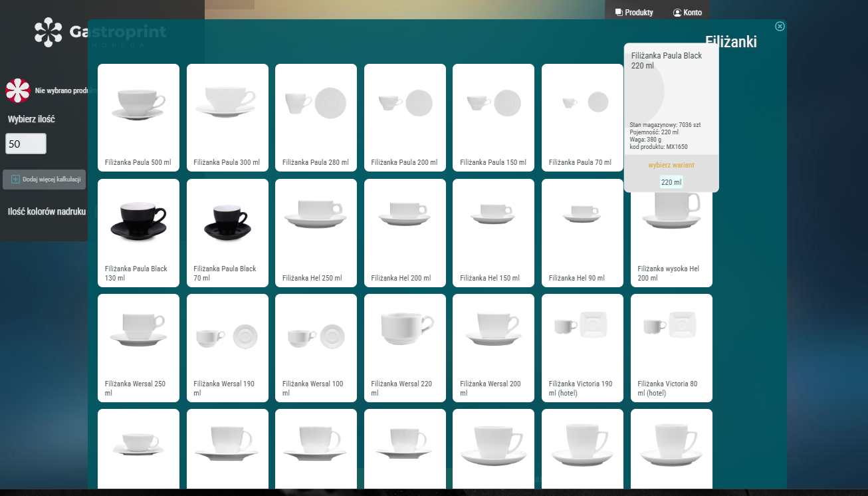The width and height of the screenshot is (868, 496).
Task: Choose Filiżanka Paula 200 ml card
Action: pyautogui.click(x=405, y=118)
